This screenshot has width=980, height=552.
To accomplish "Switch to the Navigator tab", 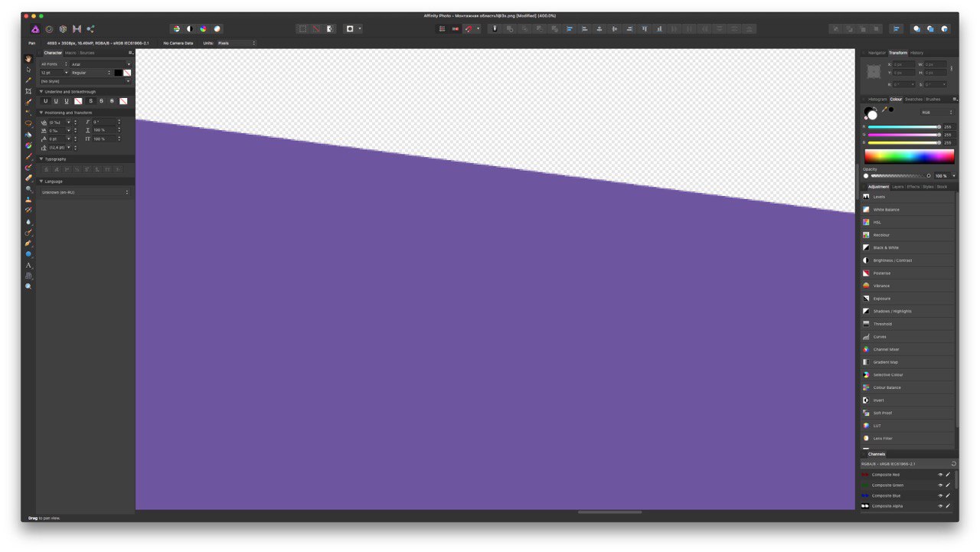I will tap(877, 53).
